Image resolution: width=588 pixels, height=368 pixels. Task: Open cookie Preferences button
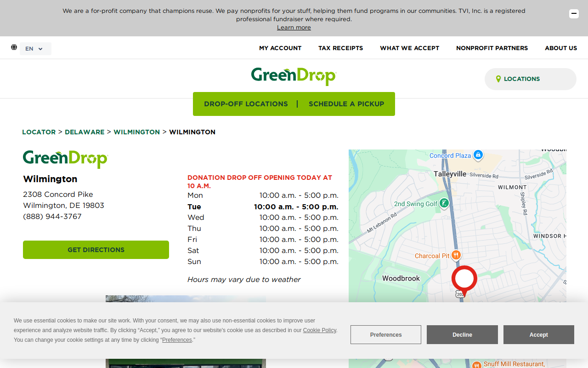point(386,335)
